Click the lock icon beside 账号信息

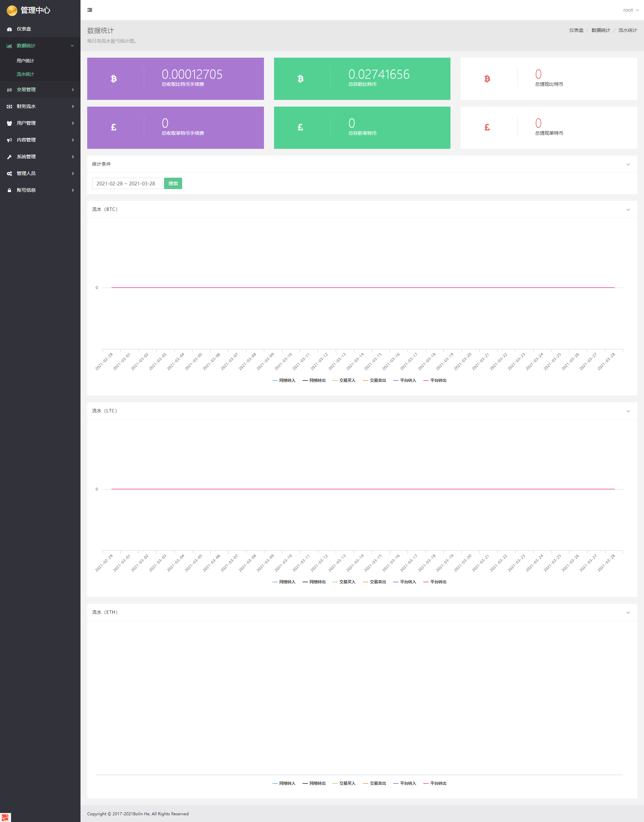pos(9,190)
